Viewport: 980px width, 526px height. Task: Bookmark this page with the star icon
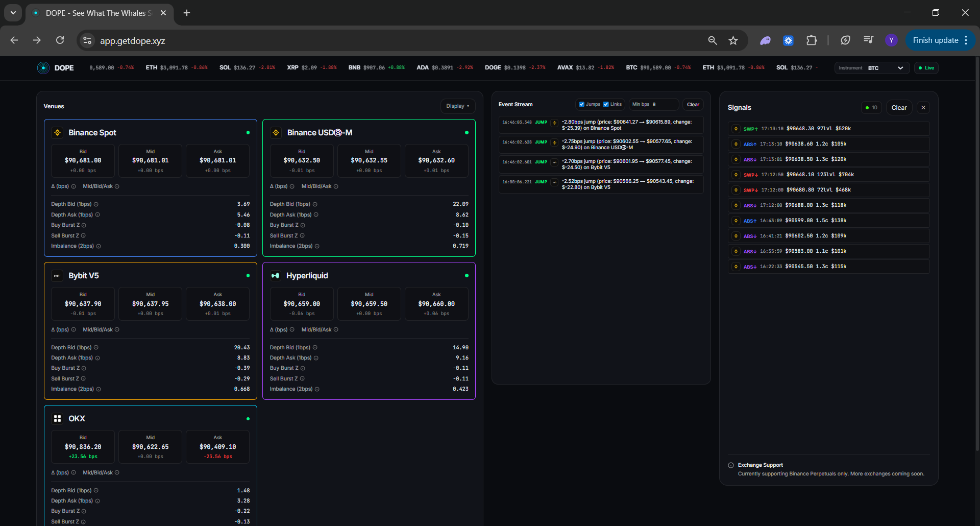coord(733,40)
